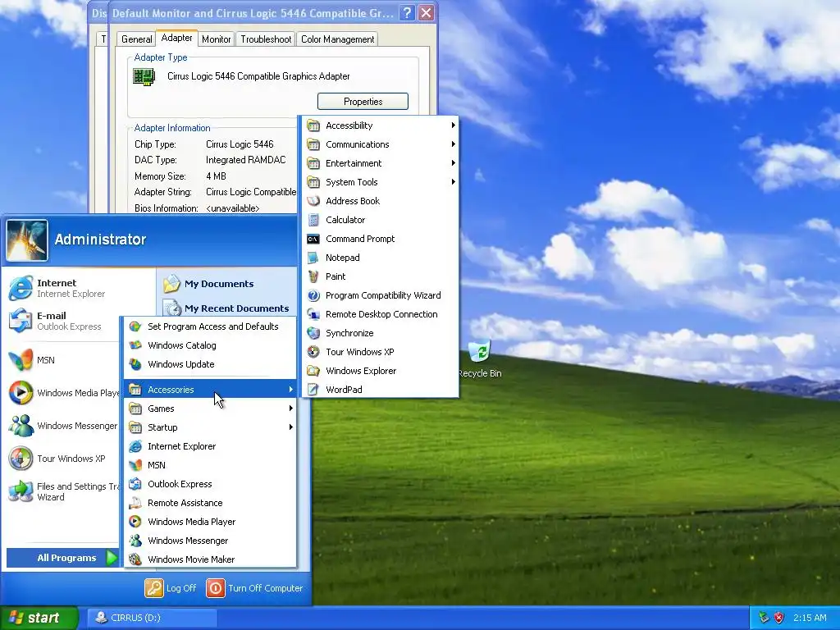Viewport: 840px width, 630px height.
Task: Open Outlook Express E-mail icon in pinned list
Action: pyautogui.click(x=21, y=321)
